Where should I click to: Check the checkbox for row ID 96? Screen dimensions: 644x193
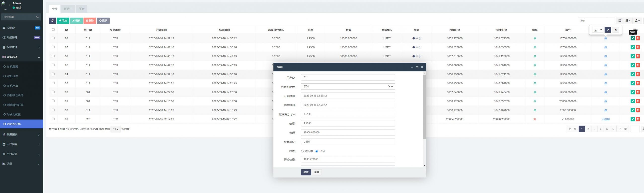(53, 56)
